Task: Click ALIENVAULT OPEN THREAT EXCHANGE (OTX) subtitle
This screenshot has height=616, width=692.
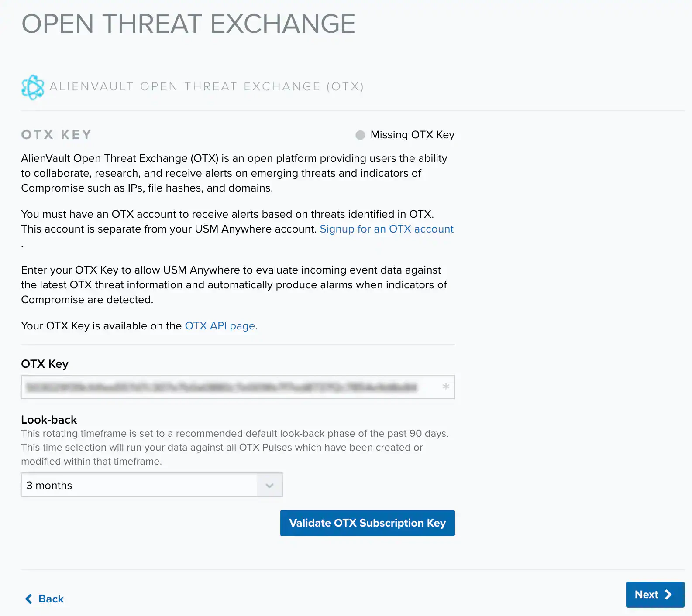Action: [x=207, y=86]
